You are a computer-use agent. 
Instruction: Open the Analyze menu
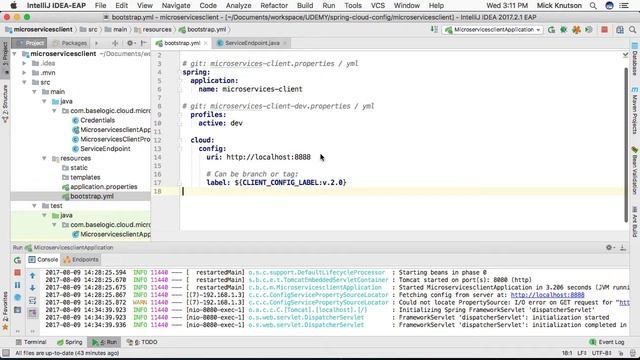[x=238, y=6]
